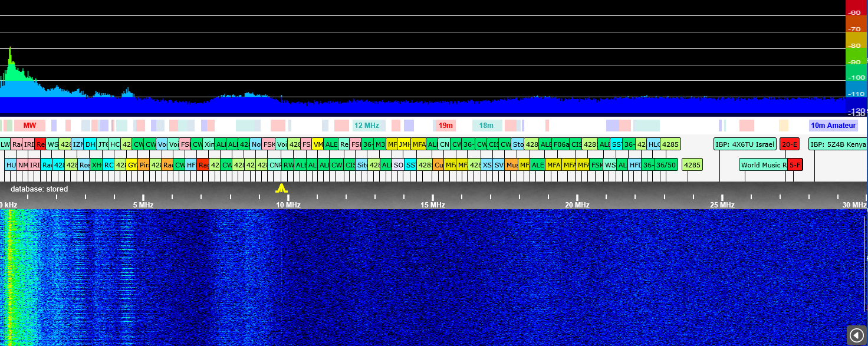
Task: Select the IBP: 5Z4B Kenya beacon label
Action: [837, 144]
